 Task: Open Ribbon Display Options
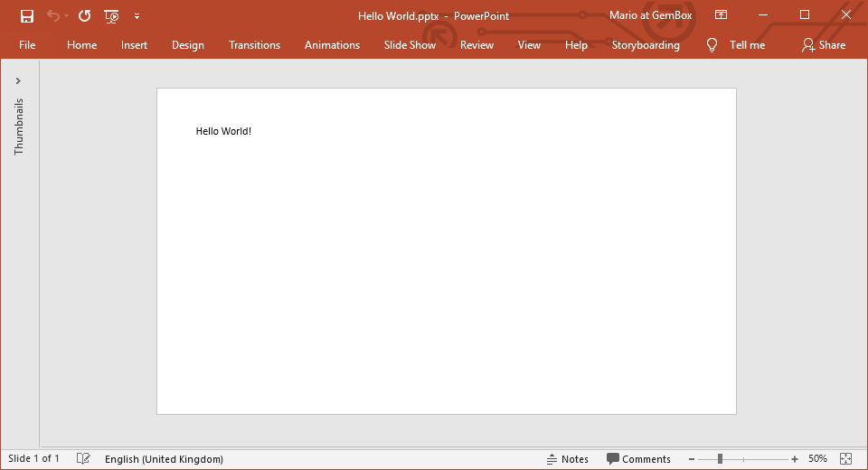click(721, 15)
